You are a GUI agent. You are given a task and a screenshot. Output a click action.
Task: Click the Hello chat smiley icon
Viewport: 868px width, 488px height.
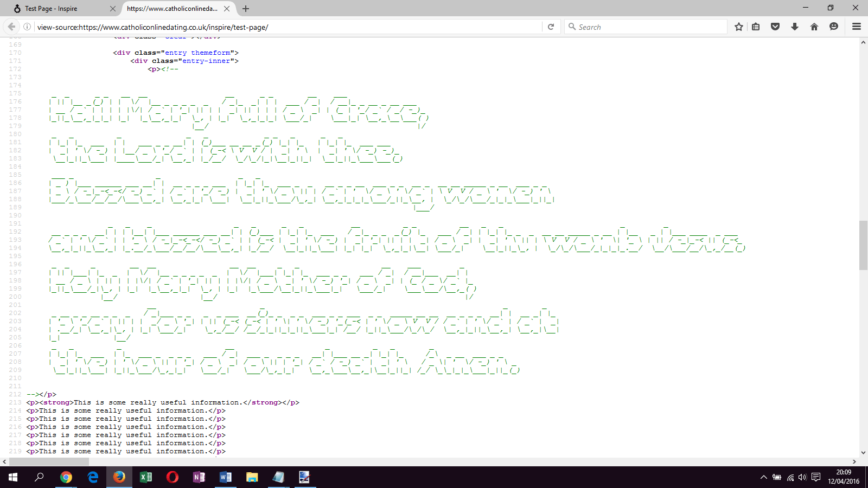[834, 27]
